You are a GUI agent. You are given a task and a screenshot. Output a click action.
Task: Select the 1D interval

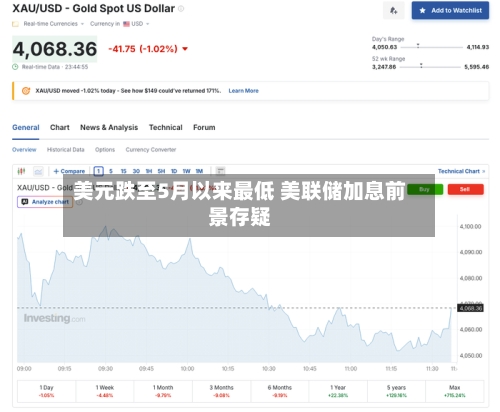174,171
